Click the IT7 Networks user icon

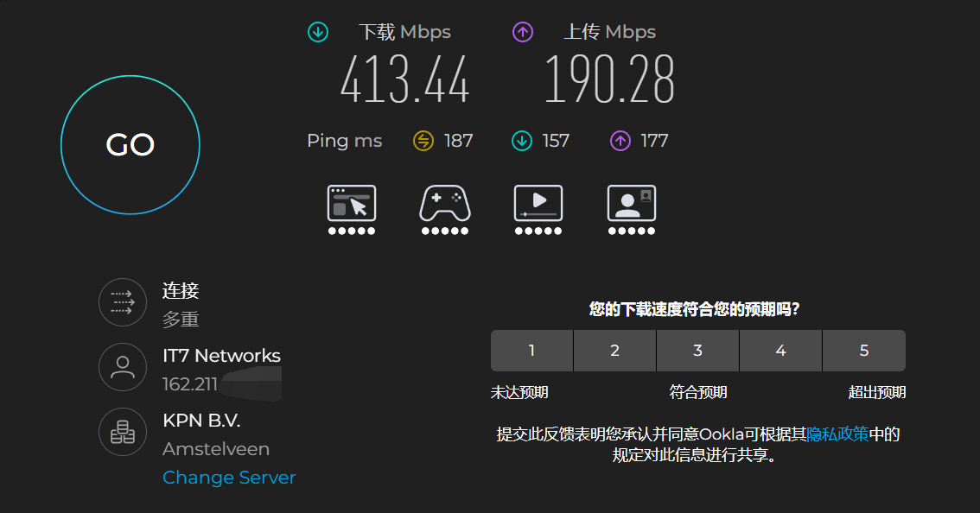click(123, 367)
